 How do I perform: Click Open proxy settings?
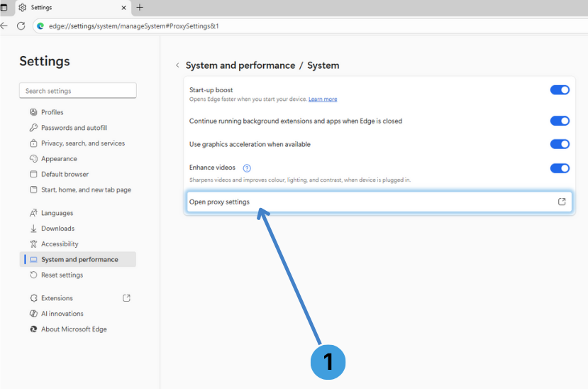tap(379, 202)
